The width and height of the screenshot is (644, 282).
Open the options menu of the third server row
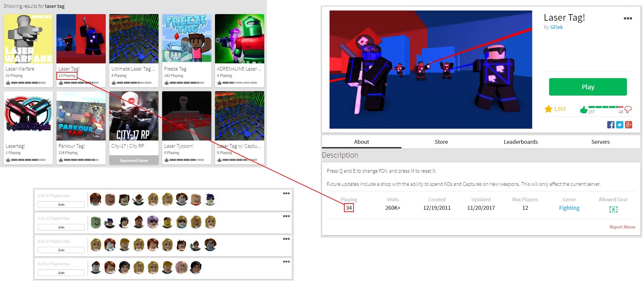tap(286, 239)
